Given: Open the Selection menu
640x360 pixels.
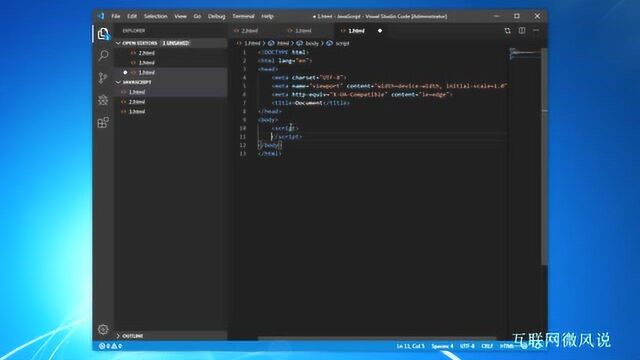Looking at the screenshot, I should click(x=156, y=16).
